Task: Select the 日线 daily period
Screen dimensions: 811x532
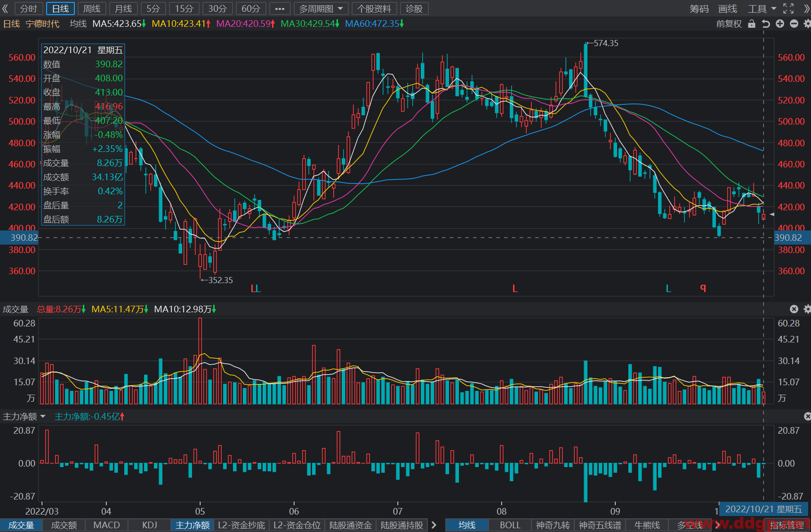Action: point(60,8)
